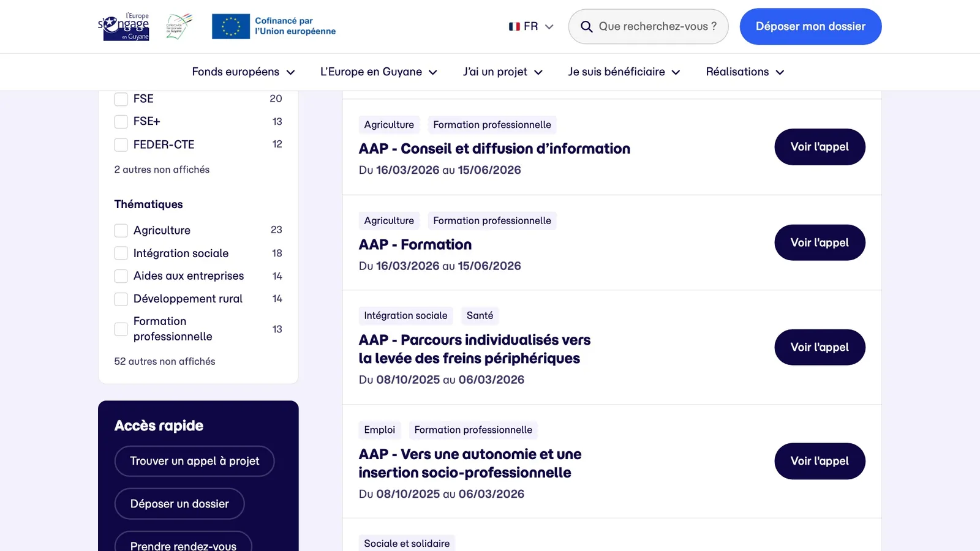Screen dimensions: 980x551
Task: Click the L'Europe s'engage en Guyane logo
Action: (x=124, y=26)
